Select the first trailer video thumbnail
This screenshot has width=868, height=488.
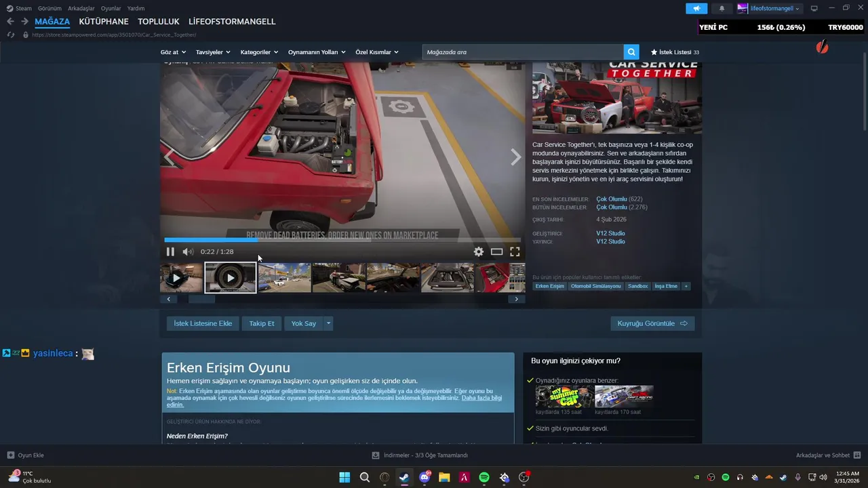pyautogui.click(x=181, y=278)
